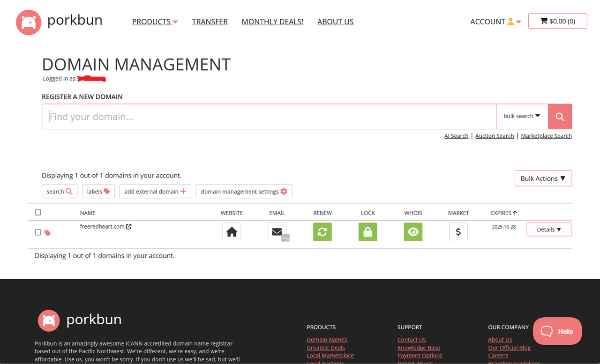Click the Find your domain search field
Viewport: 600px width, 364px height.
tap(269, 117)
